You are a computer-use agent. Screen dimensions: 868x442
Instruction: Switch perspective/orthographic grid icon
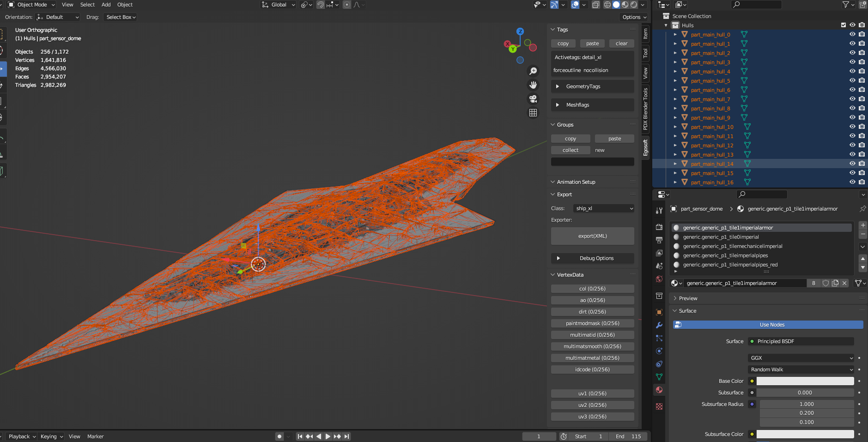point(533,113)
